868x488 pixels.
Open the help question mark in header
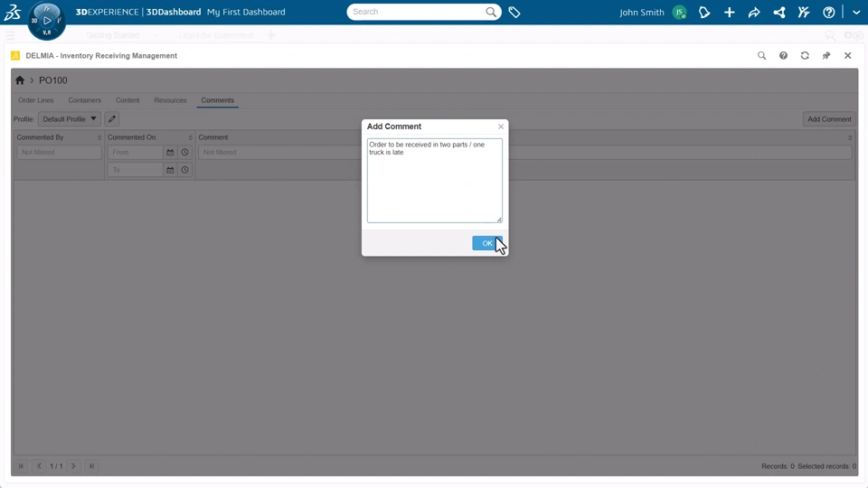click(x=829, y=12)
